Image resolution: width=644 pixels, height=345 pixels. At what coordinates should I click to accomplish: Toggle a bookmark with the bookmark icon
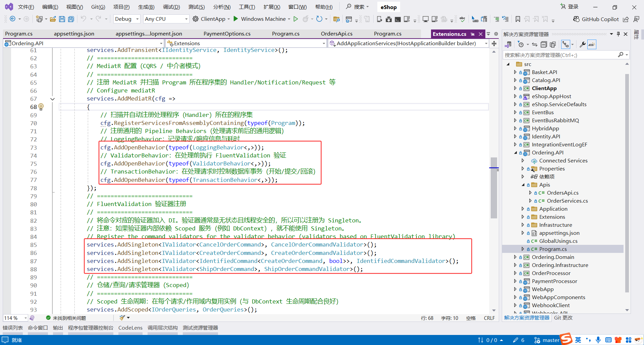[518, 19]
